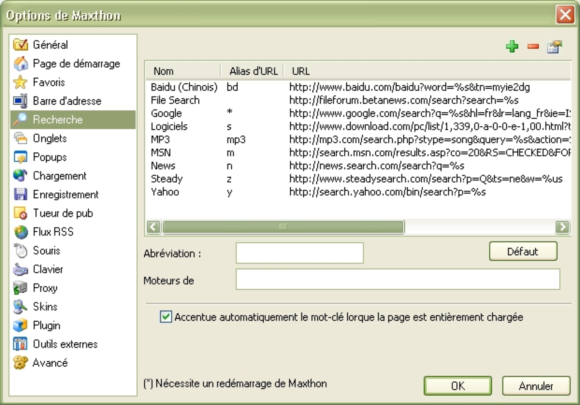580x405 pixels.
Task: Confirm with the OK button
Action: [458, 386]
